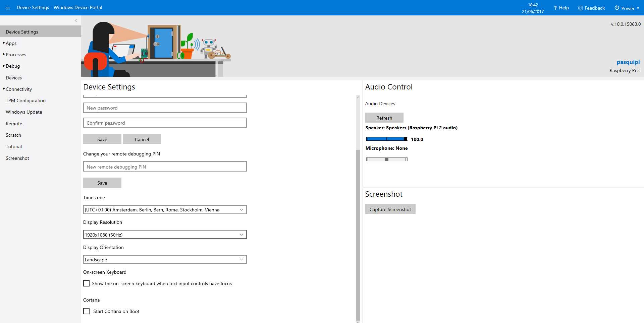The height and width of the screenshot is (323, 644).
Task: Save the new password
Action: point(102,139)
